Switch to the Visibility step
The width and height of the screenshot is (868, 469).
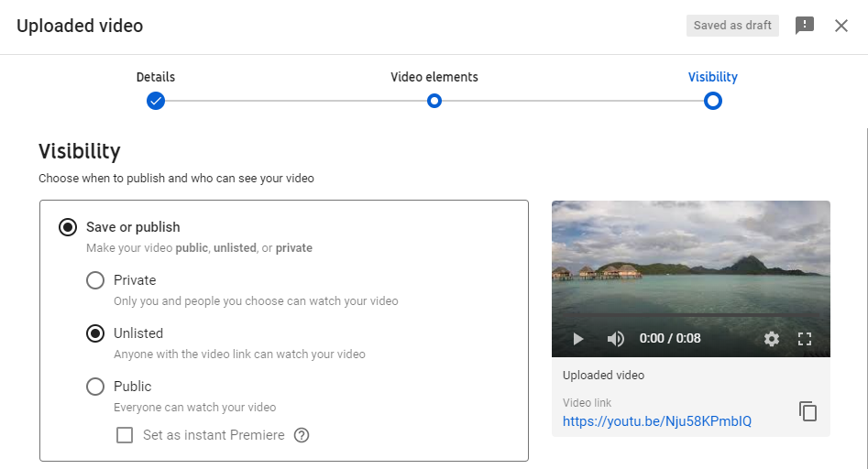pos(712,101)
